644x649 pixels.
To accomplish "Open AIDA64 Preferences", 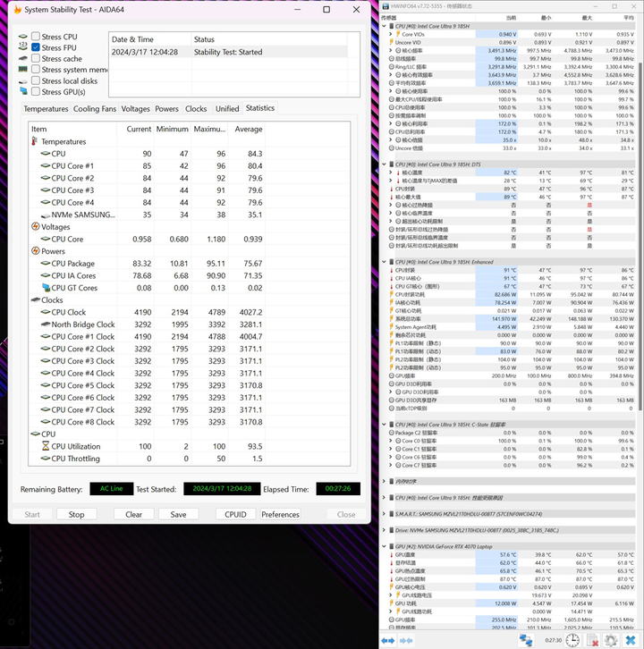I will click(x=280, y=515).
